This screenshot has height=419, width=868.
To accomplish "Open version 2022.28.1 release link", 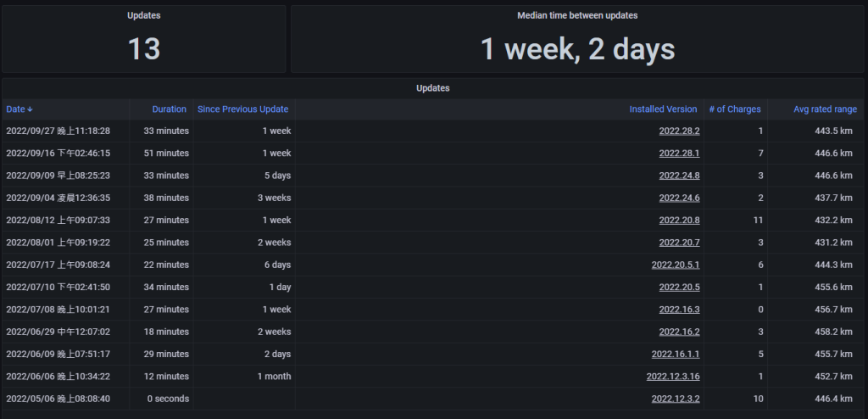I will (679, 154).
